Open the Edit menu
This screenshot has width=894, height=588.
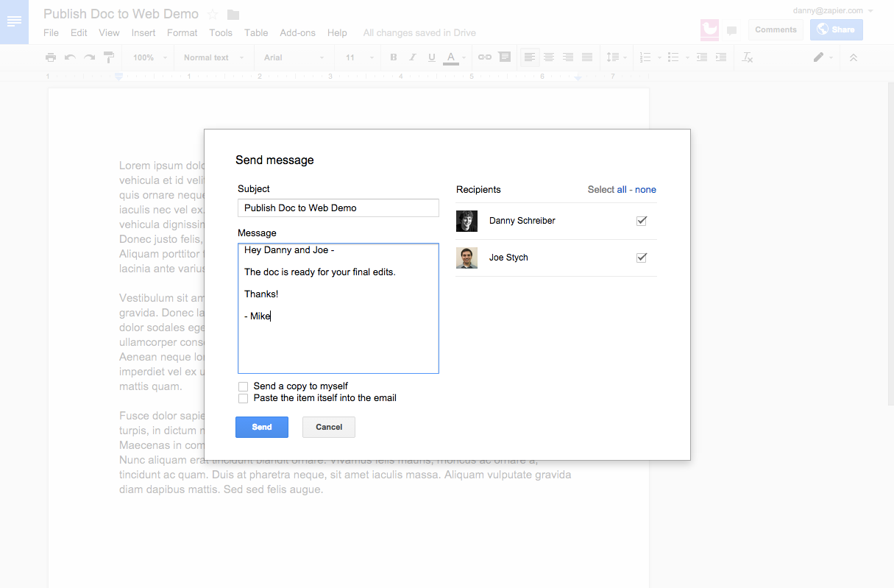click(x=79, y=32)
